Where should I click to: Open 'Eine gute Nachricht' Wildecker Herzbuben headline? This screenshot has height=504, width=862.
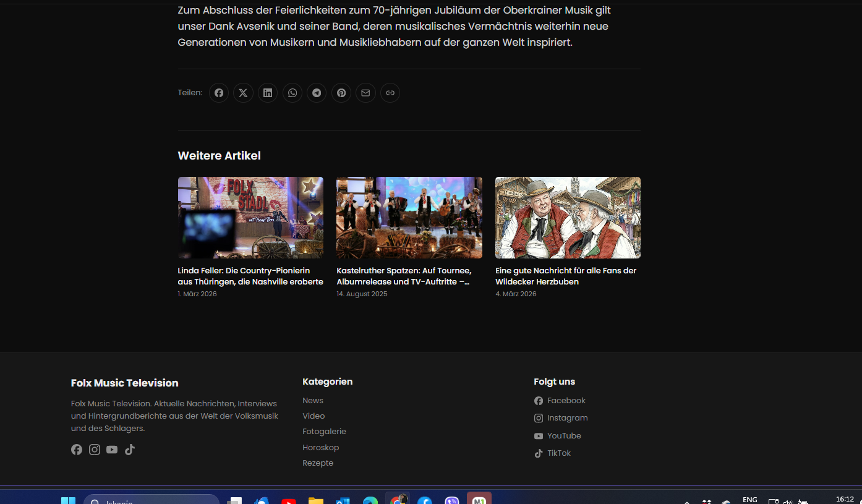tap(566, 276)
